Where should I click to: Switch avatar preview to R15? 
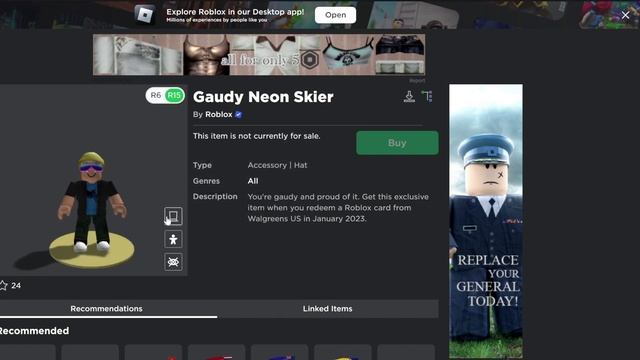click(x=174, y=96)
